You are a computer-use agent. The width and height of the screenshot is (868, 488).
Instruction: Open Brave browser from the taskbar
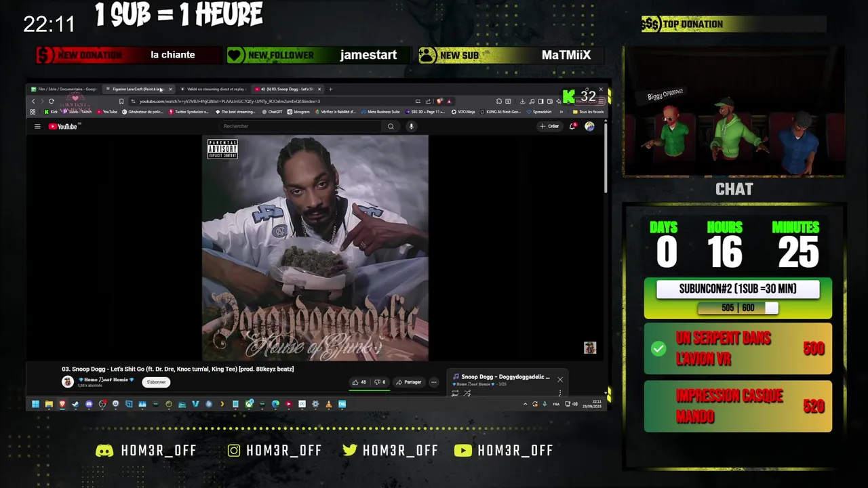[x=62, y=404]
